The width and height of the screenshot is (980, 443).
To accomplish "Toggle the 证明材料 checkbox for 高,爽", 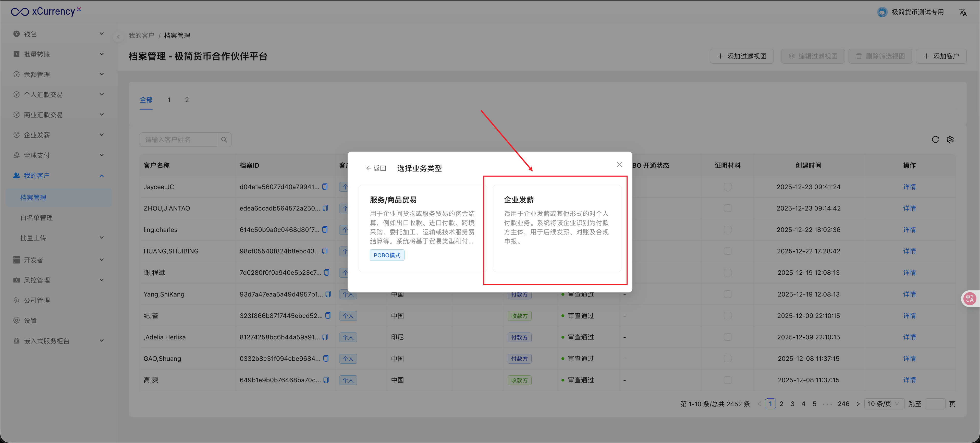I will coord(727,380).
